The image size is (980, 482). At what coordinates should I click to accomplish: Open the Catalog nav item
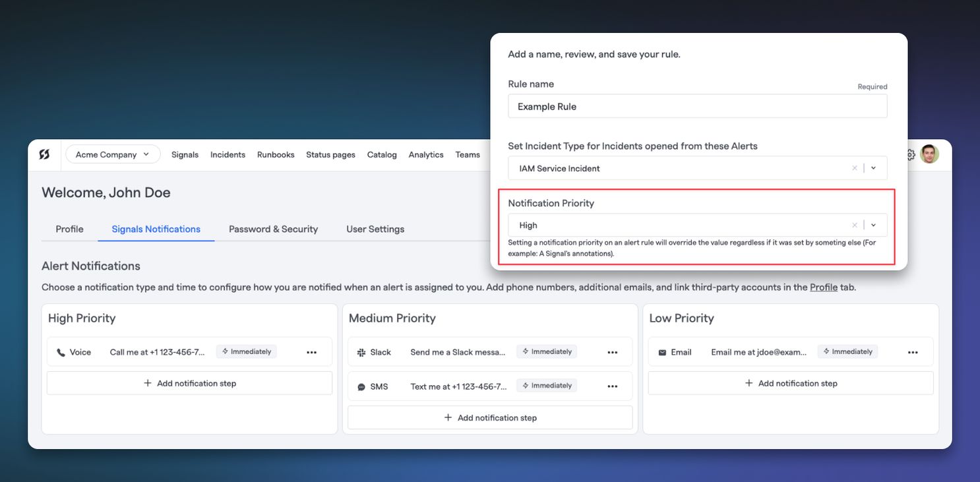(382, 154)
